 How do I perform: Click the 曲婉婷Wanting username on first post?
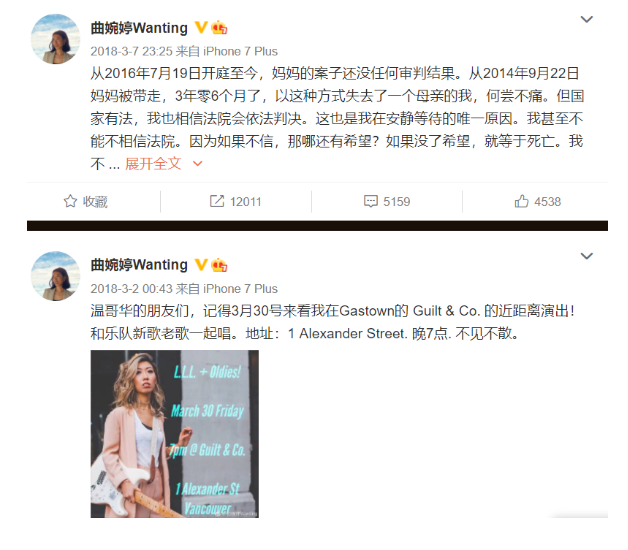139,28
